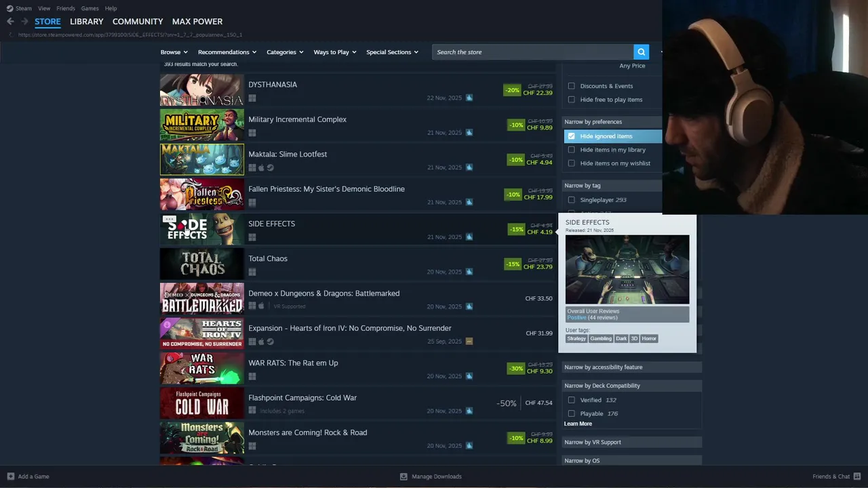Click review icon on Flashpoint Campaigns row

click(x=469, y=411)
